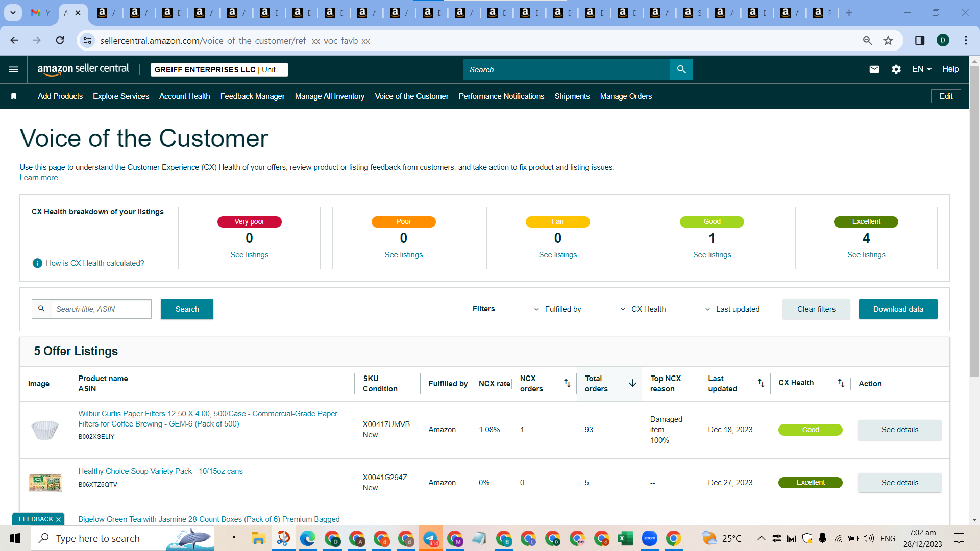The height and width of the screenshot is (551, 980).
Task: Go to Manage Orders
Action: pos(626,96)
